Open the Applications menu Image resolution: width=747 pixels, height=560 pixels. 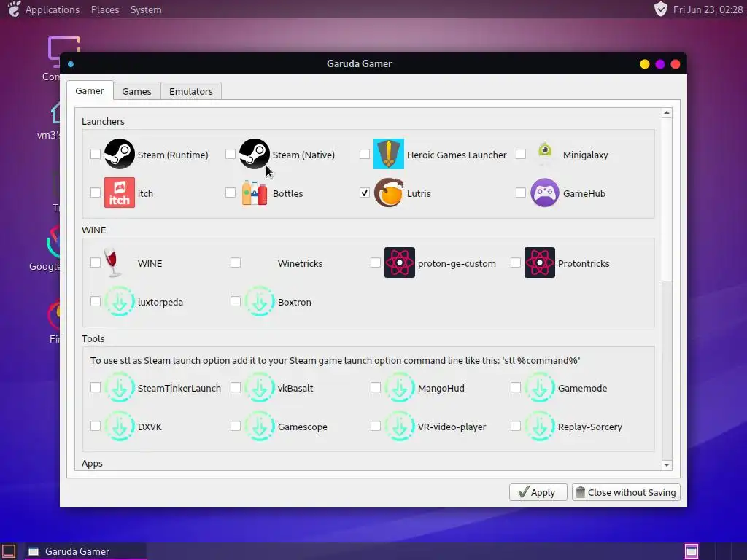53,9
